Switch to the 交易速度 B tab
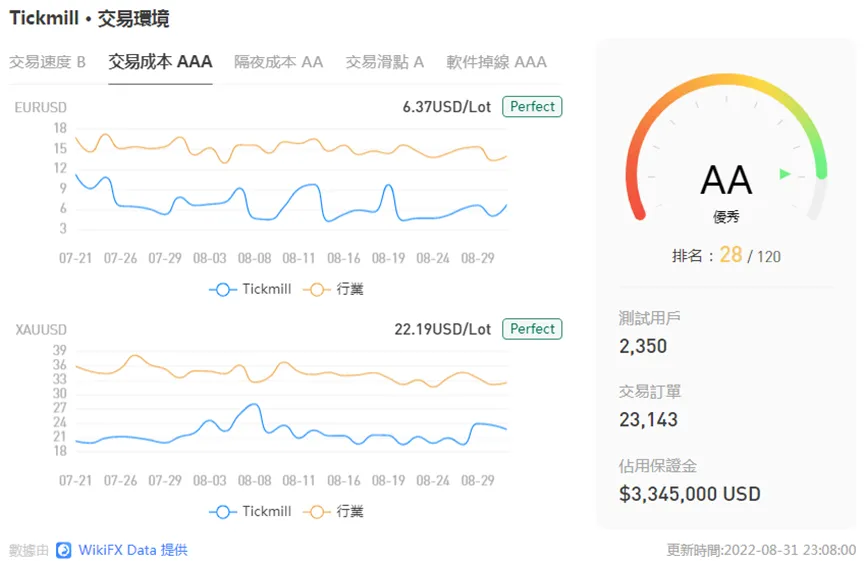 47,62
